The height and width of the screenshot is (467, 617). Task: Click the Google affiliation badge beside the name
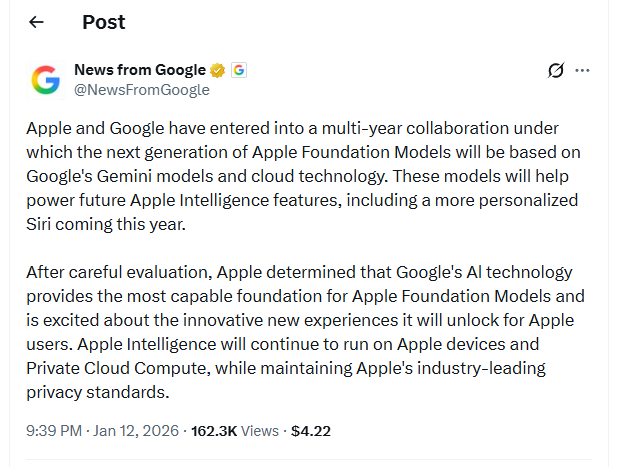pos(238,70)
